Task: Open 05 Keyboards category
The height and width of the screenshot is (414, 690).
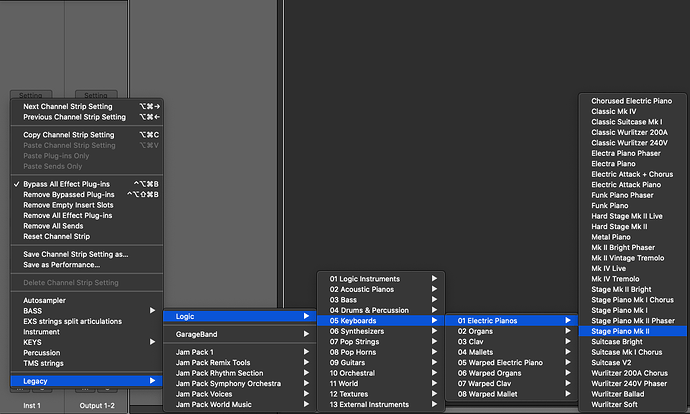Action: pyautogui.click(x=381, y=321)
